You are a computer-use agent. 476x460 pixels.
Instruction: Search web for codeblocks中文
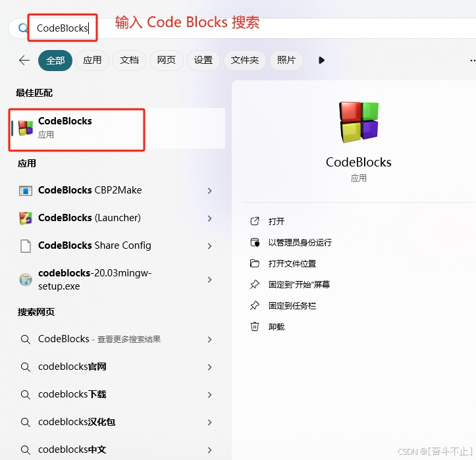117,449
